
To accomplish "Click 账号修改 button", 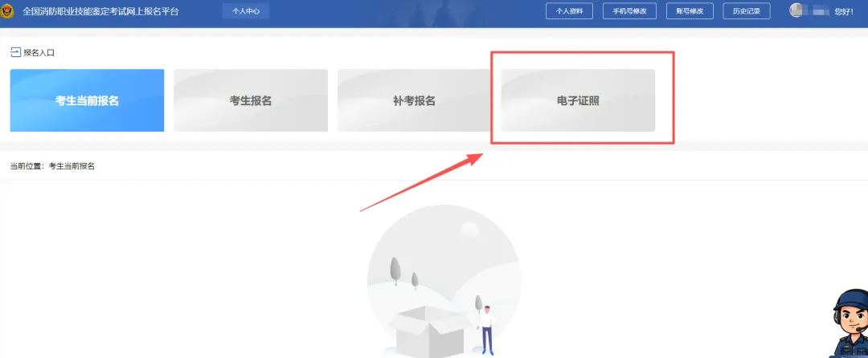I will 690,11.
